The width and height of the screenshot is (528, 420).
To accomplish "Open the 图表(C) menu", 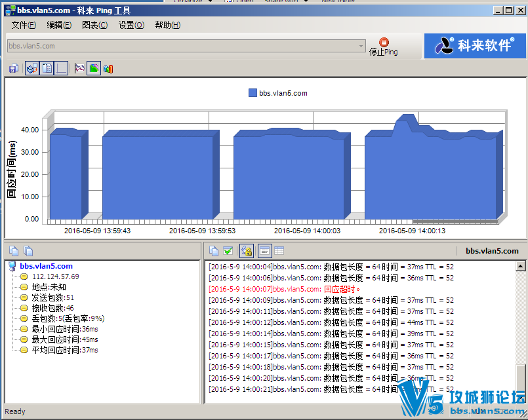I will pos(94,25).
